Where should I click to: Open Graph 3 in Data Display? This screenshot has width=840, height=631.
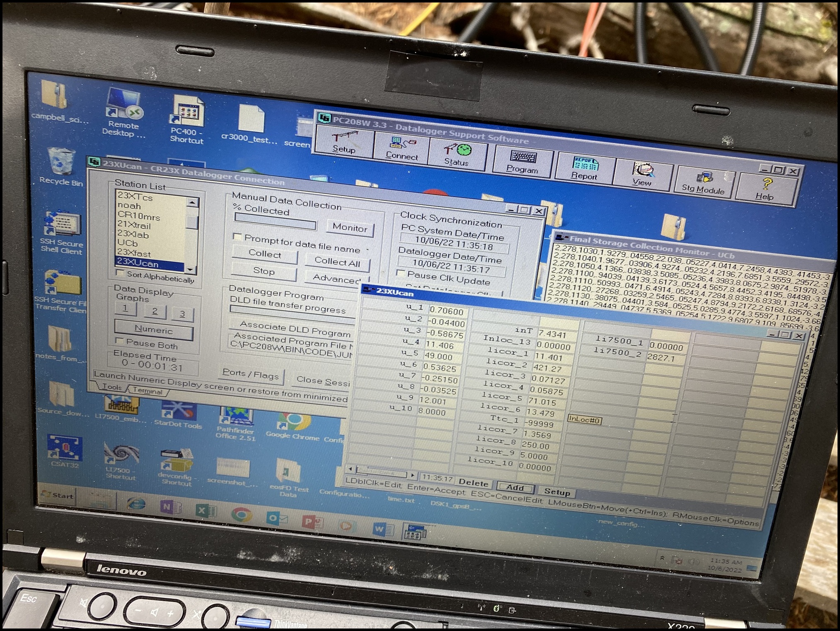pyautogui.click(x=182, y=314)
